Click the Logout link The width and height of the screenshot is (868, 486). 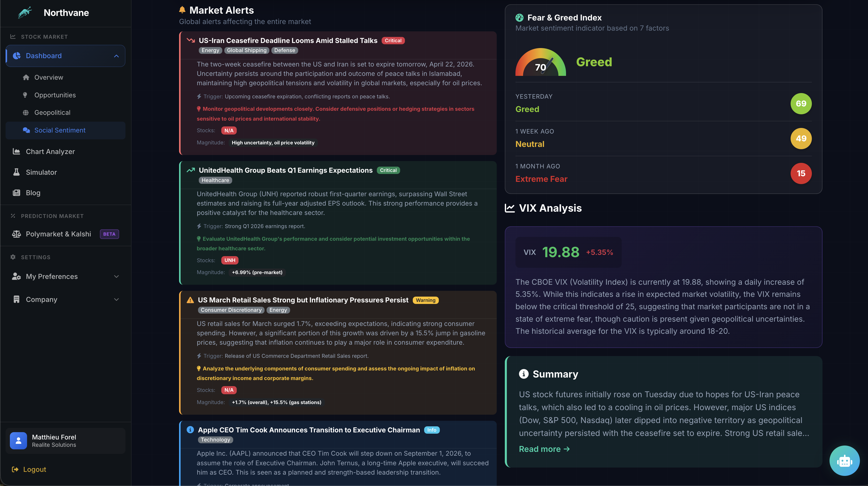pos(29,469)
